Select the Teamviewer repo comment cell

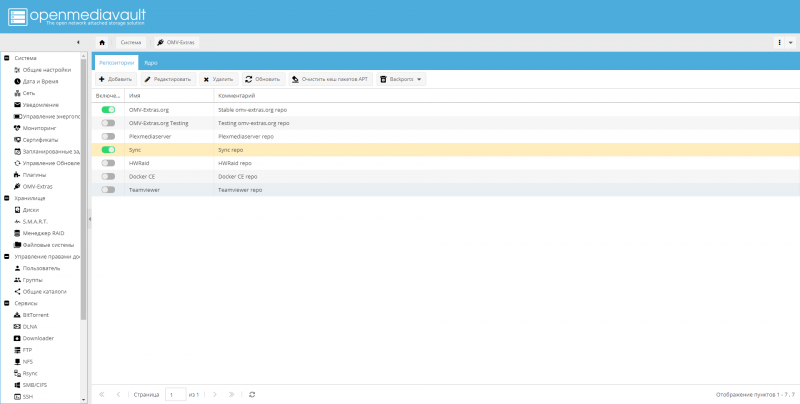pos(507,189)
